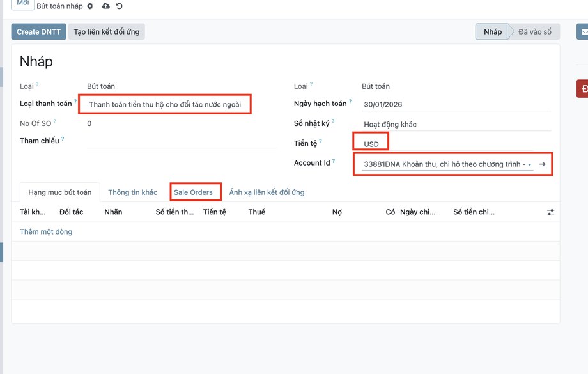Select the Đã vào sổ status stage
Viewport: 588px width, 374px height.
[x=535, y=32]
